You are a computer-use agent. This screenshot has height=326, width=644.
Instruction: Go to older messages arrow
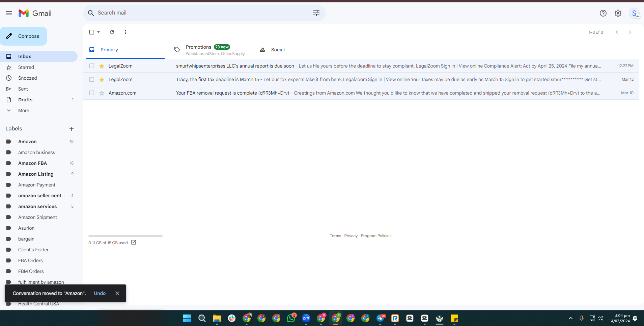[x=630, y=32]
